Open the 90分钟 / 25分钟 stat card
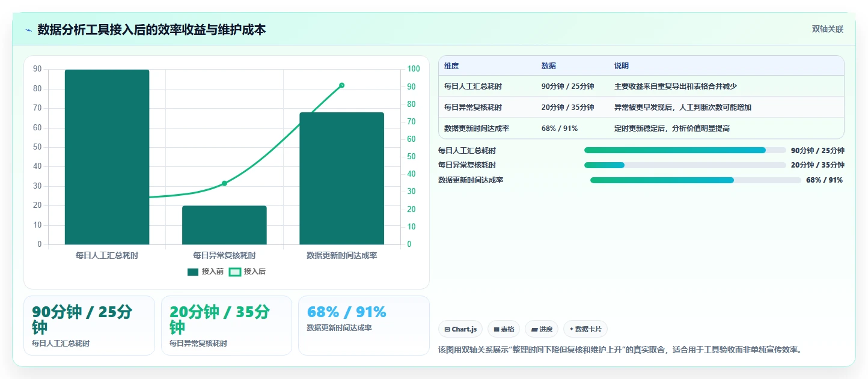868x379 pixels. 89,326
